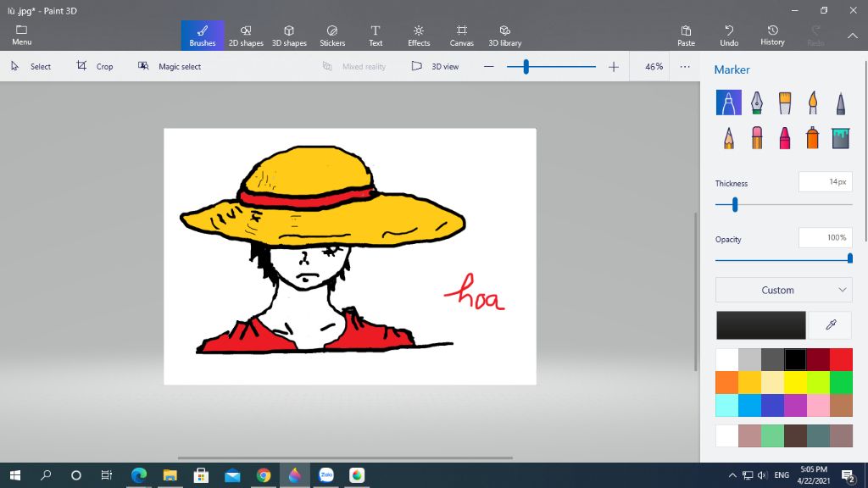The width and height of the screenshot is (868, 488).
Task: Choose the dark gray color swatch
Action: [773, 359]
